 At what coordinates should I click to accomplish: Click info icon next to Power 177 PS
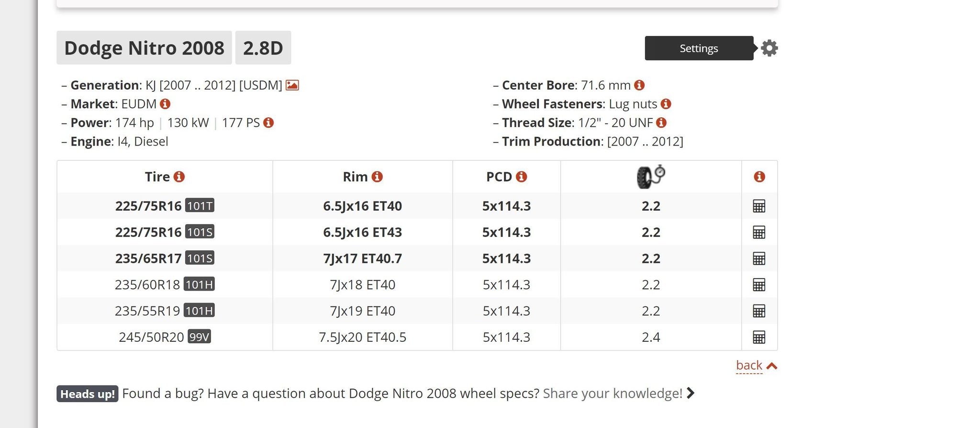(x=268, y=123)
